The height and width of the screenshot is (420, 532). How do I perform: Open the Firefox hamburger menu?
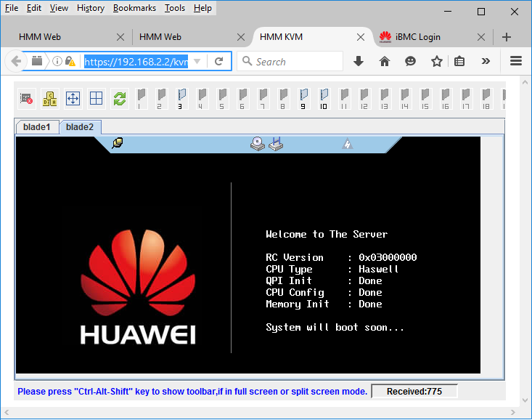[516, 61]
